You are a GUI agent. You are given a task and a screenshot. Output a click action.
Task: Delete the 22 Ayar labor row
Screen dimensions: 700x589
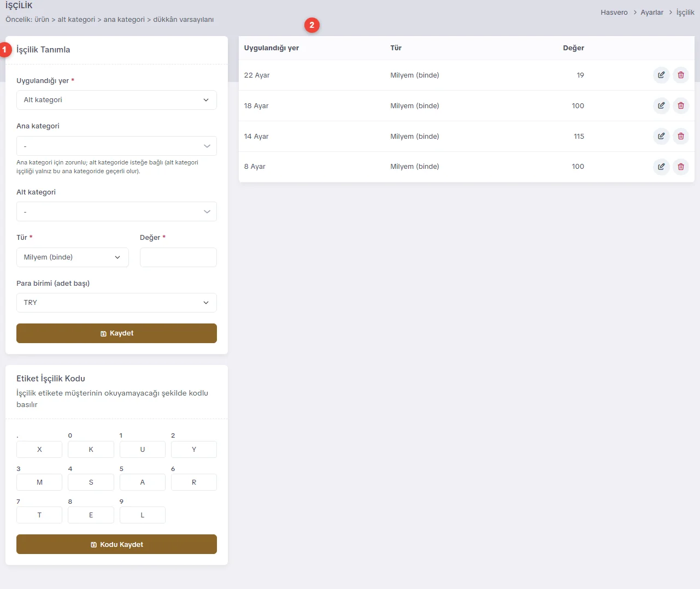(x=681, y=75)
